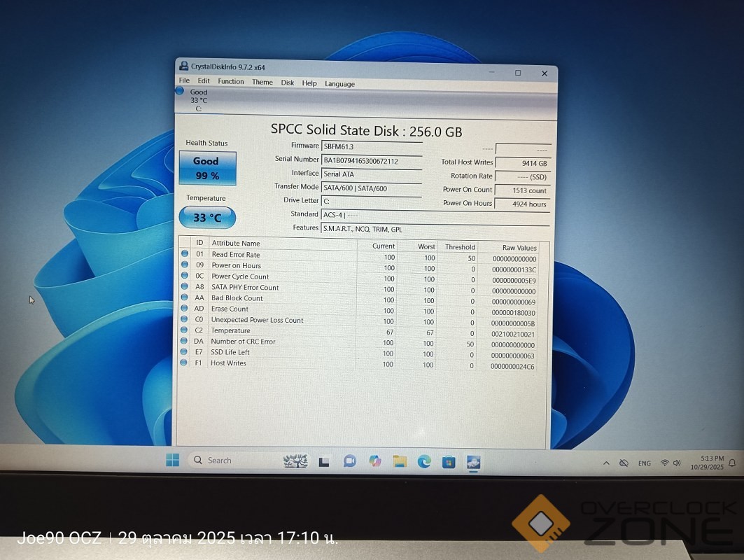Select the C: disk entry with Good status
This screenshot has height=560, width=744.
coord(196,100)
